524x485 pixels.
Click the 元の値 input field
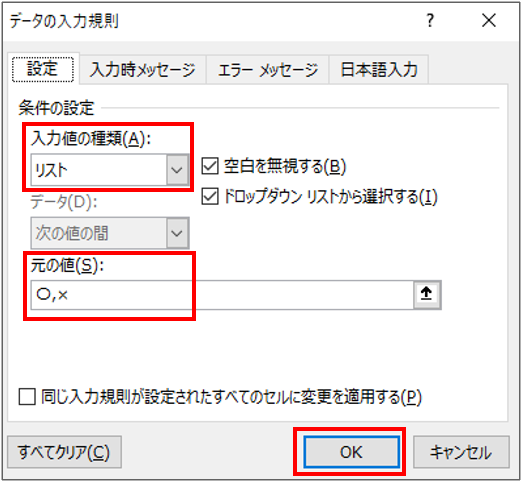[x=222, y=295]
